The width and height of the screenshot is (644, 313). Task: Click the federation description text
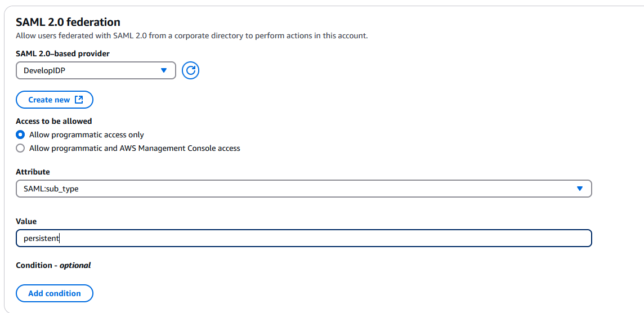[191, 35]
